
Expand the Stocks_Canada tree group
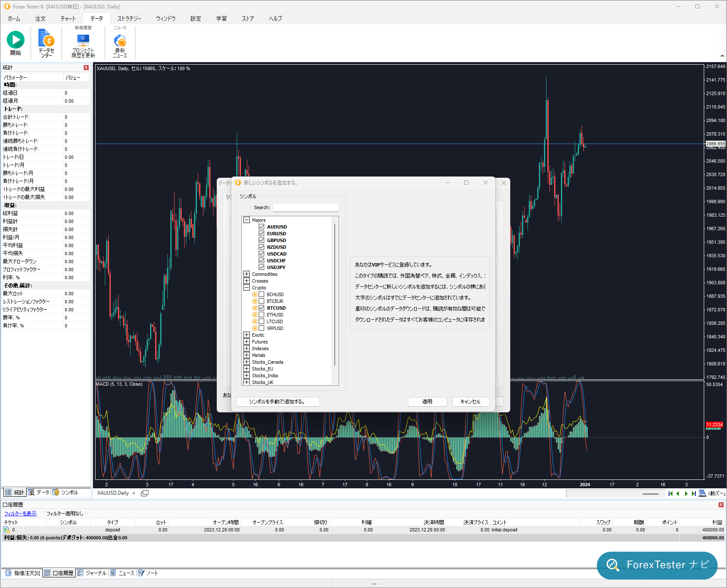click(247, 362)
